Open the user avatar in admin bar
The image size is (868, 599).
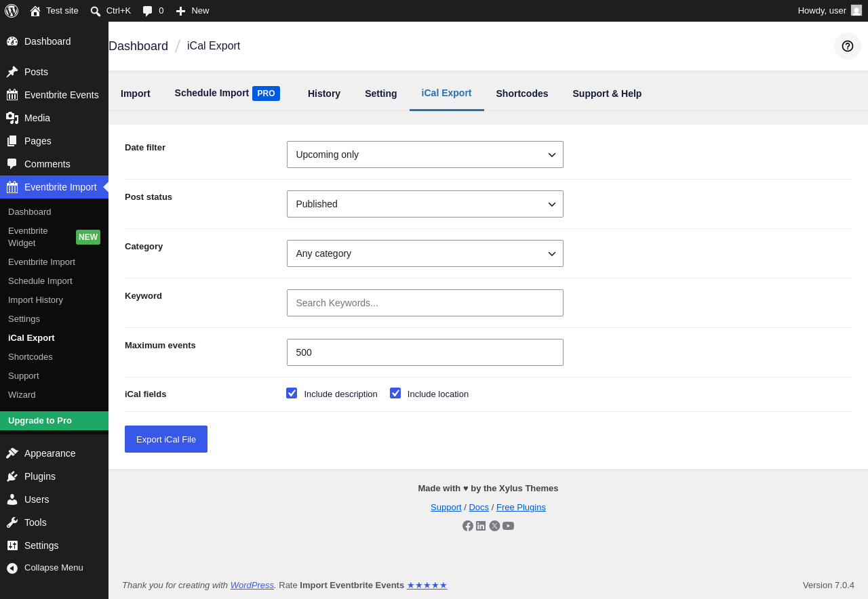(x=856, y=11)
